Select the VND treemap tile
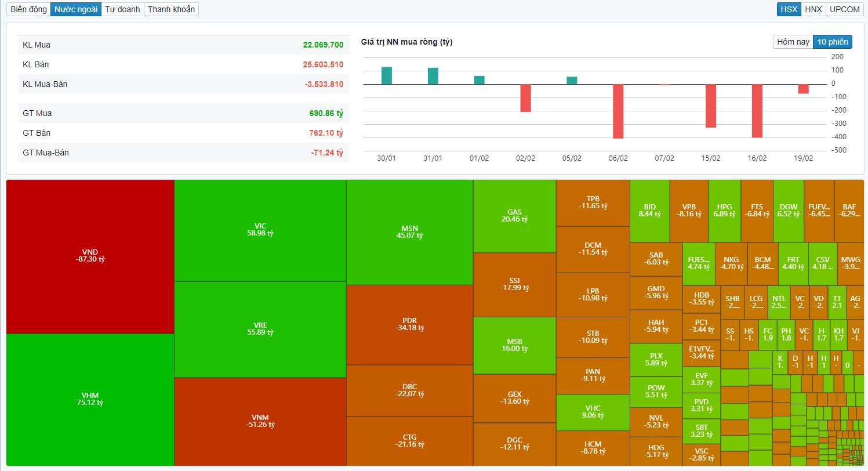Viewport: 868px width, 471px height. click(90, 256)
